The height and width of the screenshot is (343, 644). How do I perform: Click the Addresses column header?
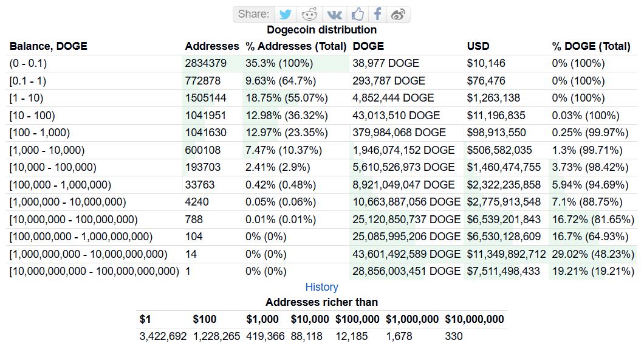212,46
